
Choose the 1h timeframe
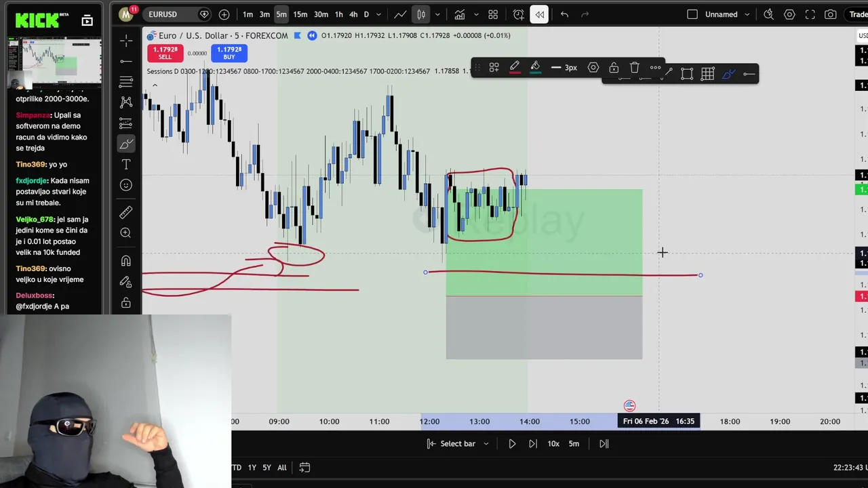tap(338, 14)
